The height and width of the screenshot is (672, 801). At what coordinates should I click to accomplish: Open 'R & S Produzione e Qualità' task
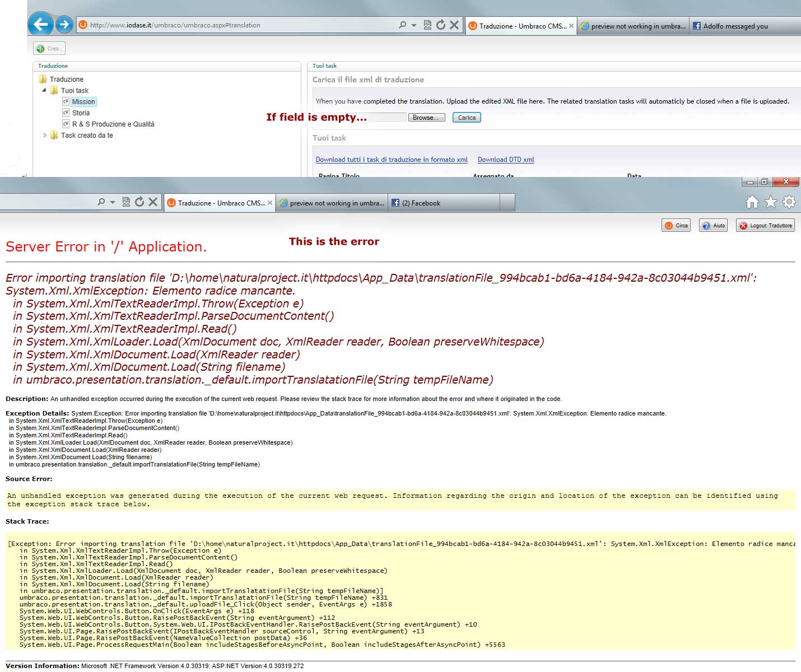pos(113,124)
